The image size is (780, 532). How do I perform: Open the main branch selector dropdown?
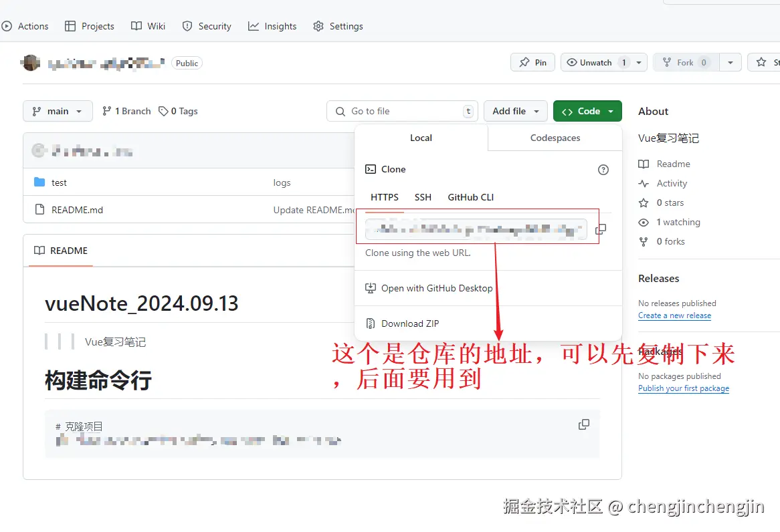[x=58, y=111]
